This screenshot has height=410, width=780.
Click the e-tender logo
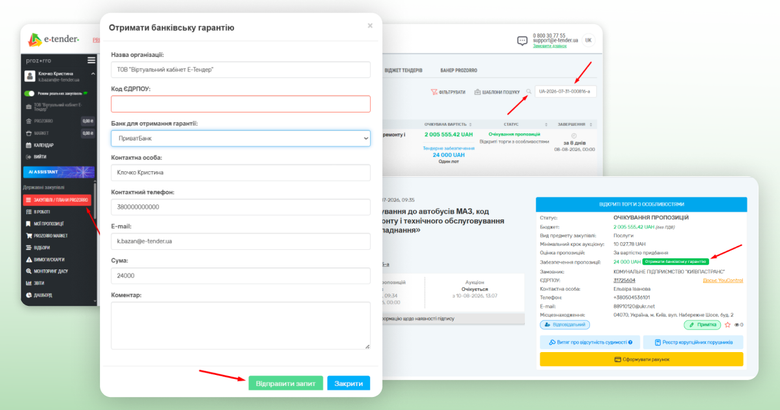tap(54, 39)
